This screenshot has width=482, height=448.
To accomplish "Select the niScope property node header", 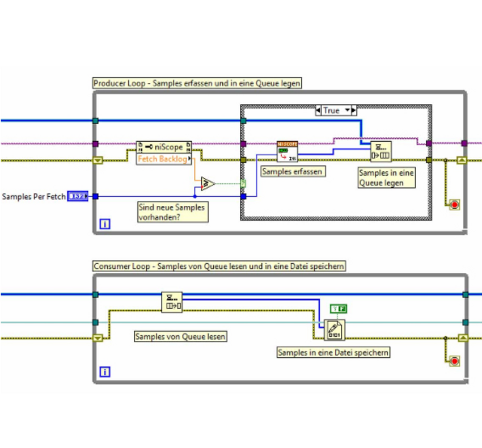I will point(164,147).
